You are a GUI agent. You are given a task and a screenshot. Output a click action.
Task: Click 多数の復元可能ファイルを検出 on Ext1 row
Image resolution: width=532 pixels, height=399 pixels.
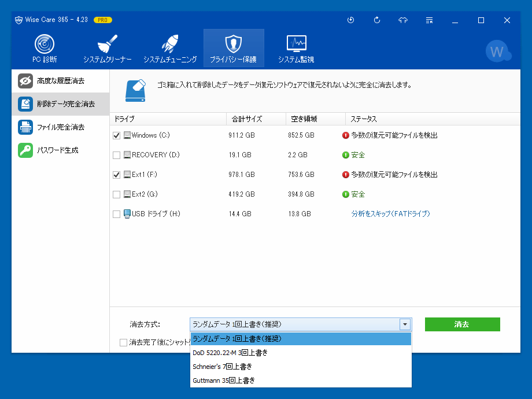[394, 175]
